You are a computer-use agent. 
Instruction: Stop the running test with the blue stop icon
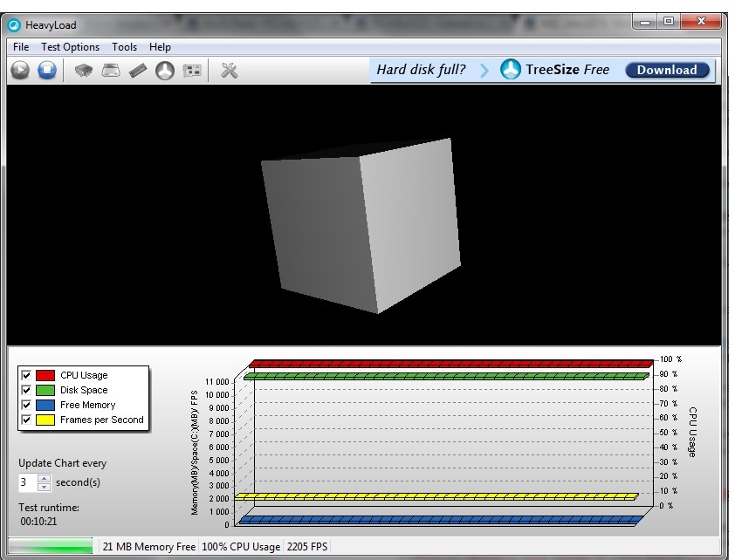coord(47,71)
